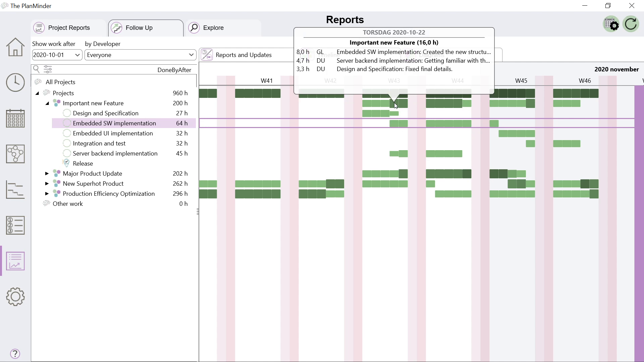644x362 pixels.
Task: Open the network diagram sidebar icon
Action: (x=15, y=154)
